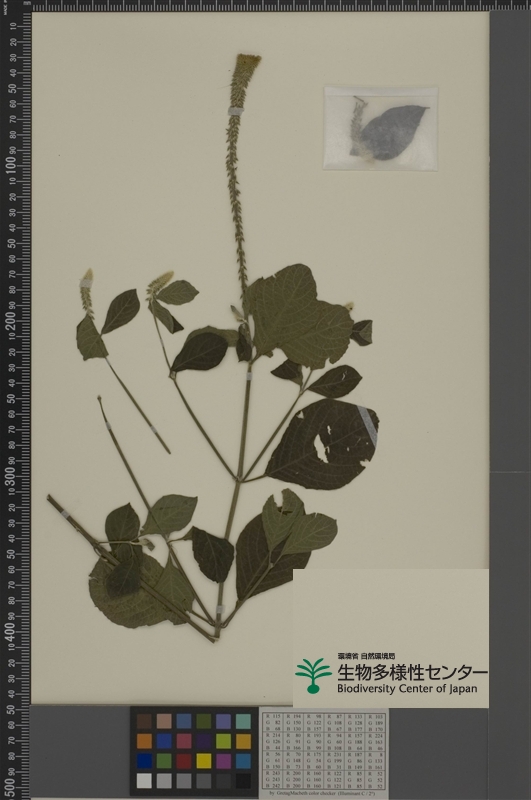This screenshot has height=800, width=531.
Task: Select the red swatch in third row
Action: click(x=184, y=761)
